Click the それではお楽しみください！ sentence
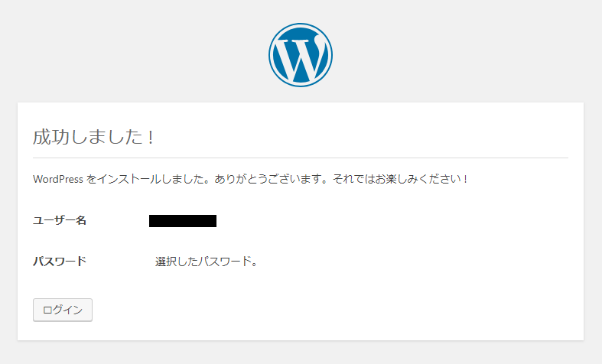 tap(400, 179)
